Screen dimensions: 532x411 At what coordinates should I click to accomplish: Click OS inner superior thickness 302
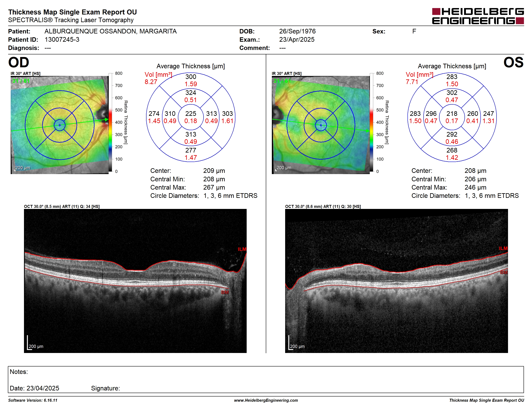click(452, 93)
